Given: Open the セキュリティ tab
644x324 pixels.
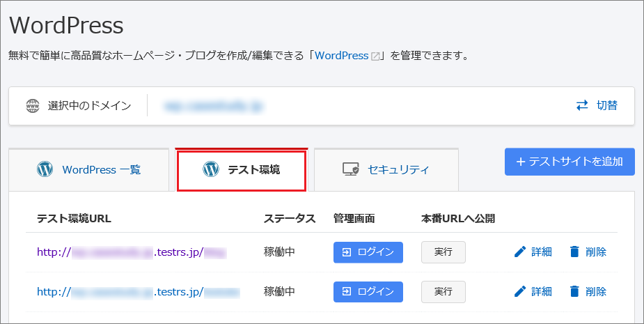Looking at the screenshot, I should click(386, 169).
